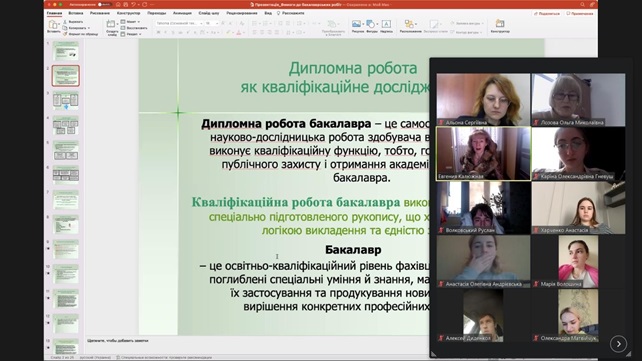Insert a text box with Надпись
This screenshot has height=361, width=642.
386,24
